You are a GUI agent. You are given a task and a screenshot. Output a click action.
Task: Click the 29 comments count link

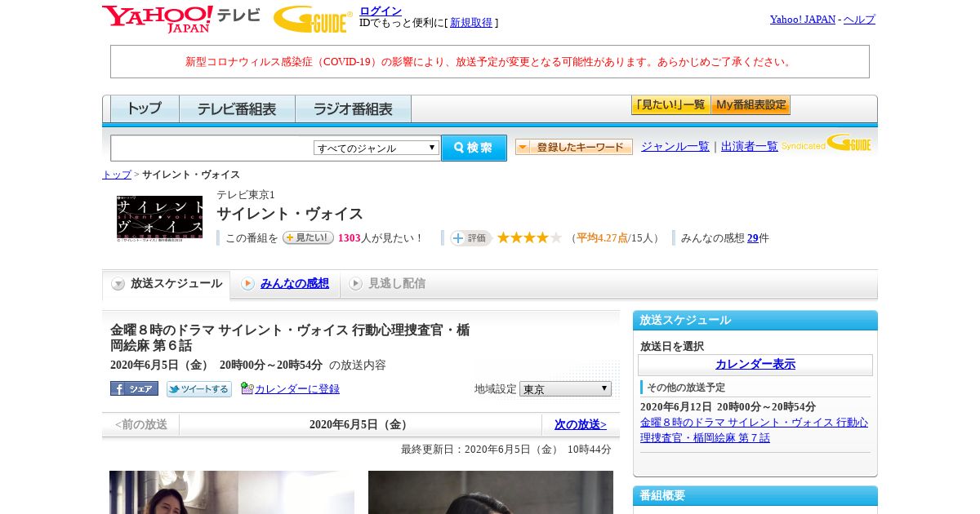pos(753,238)
